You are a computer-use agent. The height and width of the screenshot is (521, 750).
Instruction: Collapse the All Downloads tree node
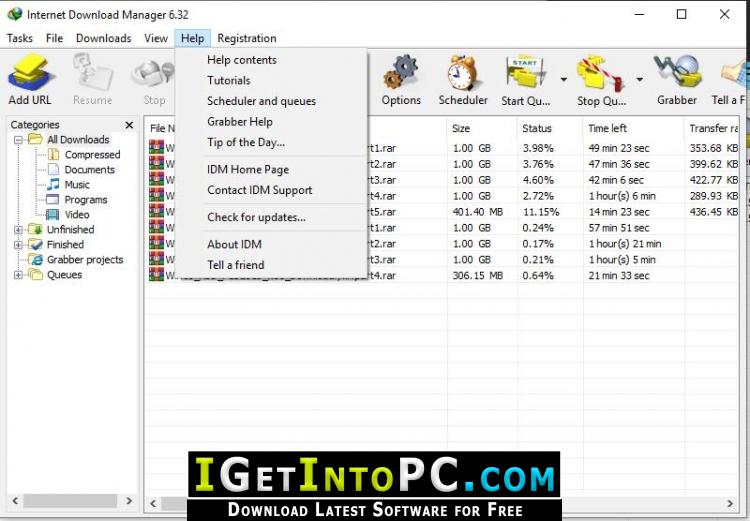18,140
